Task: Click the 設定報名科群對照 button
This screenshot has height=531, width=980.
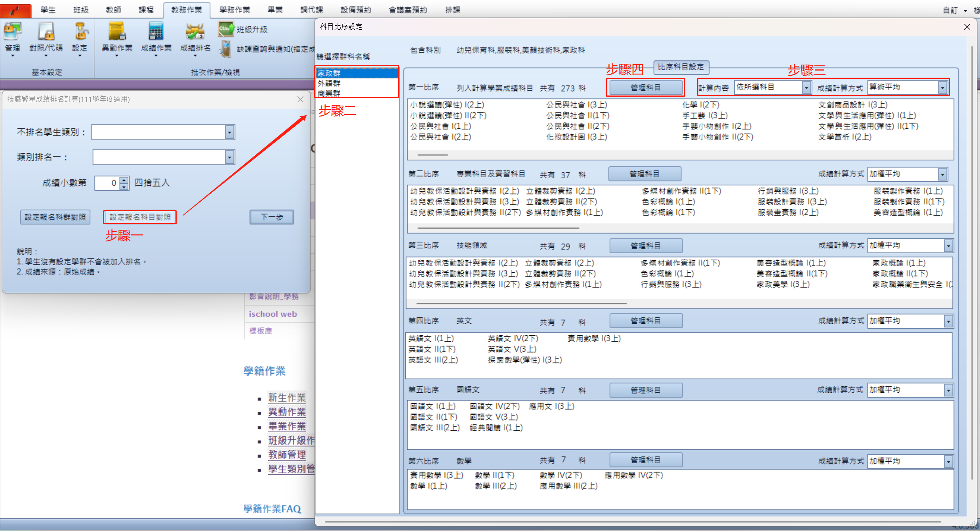Action: (x=55, y=217)
